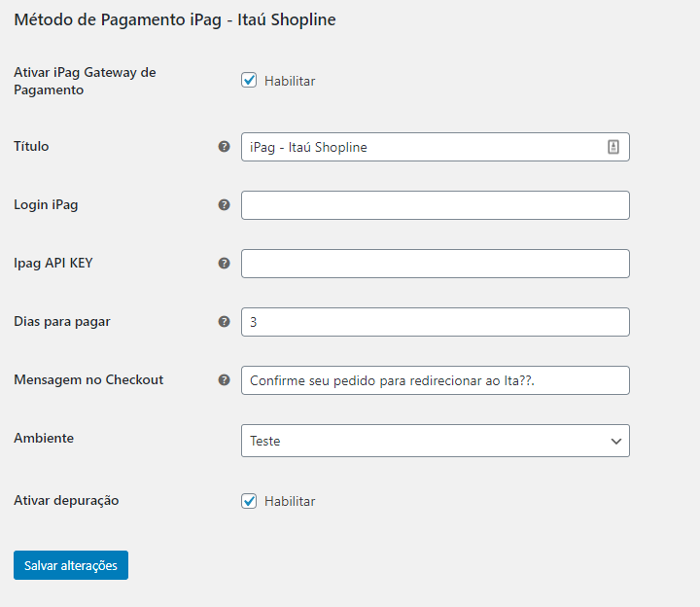
Task: Click into the empty Login iPag field
Action: click(x=436, y=205)
